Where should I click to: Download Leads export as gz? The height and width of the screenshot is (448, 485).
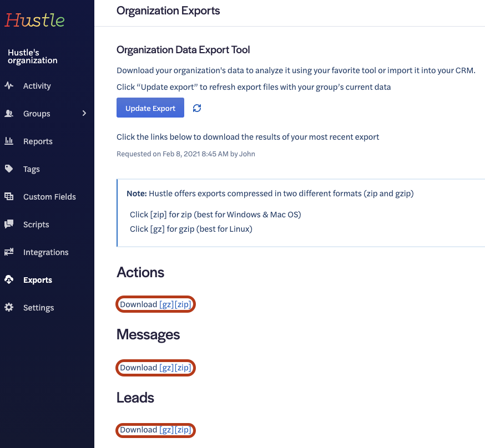166,430
